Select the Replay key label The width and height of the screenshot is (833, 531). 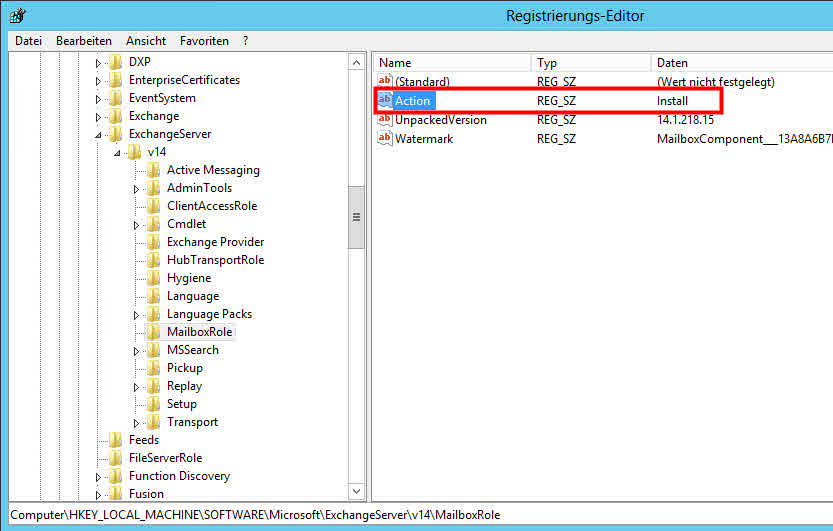[184, 386]
